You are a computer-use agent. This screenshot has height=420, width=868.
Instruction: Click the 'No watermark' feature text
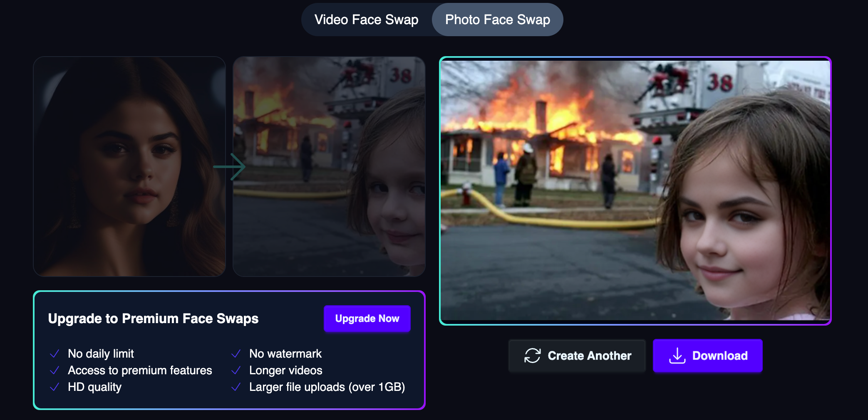pos(285,353)
